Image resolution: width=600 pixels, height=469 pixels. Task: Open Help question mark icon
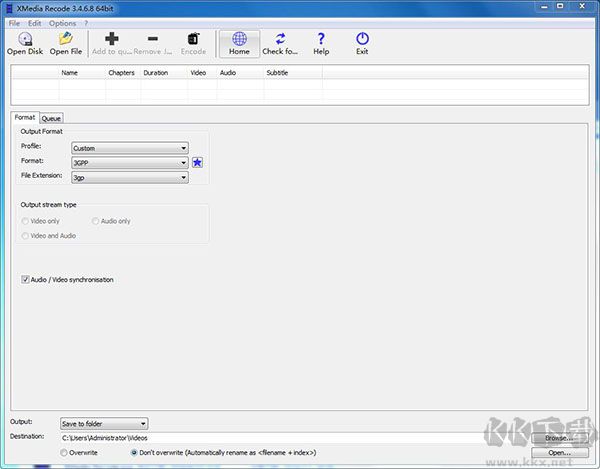(x=321, y=39)
